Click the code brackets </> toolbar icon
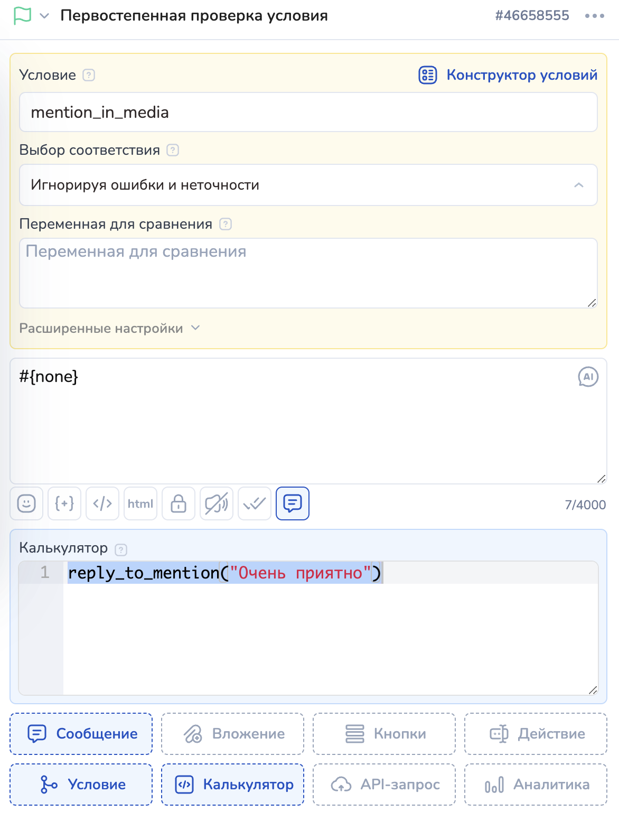Viewport: 619px width, 840px height. pyautogui.click(x=102, y=503)
